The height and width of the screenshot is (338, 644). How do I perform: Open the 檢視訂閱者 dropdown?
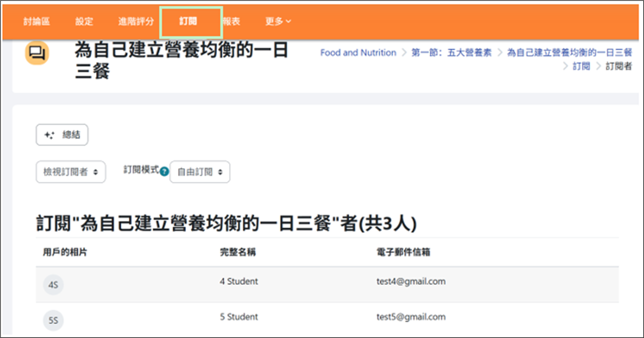click(x=71, y=172)
